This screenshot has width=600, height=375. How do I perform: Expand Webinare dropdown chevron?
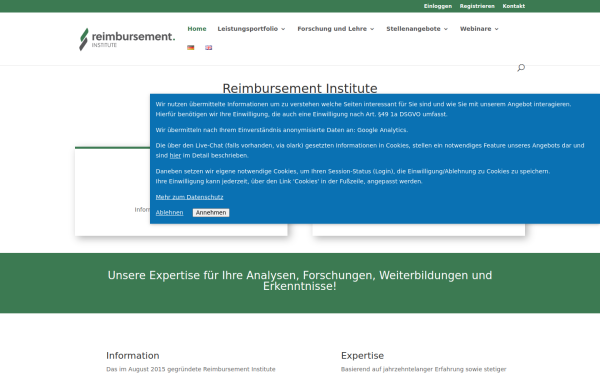(496, 29)
